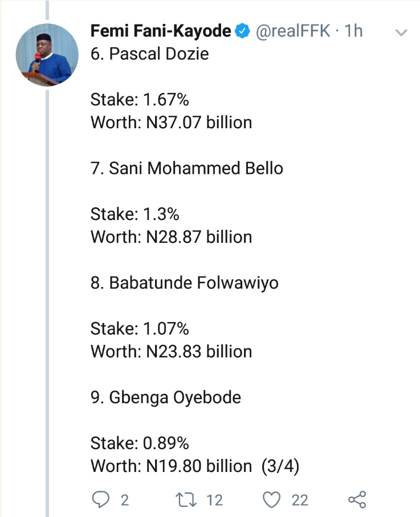Open the tweet options chevron menu
This screenshot has height=517, width=420.
(401, 32)
